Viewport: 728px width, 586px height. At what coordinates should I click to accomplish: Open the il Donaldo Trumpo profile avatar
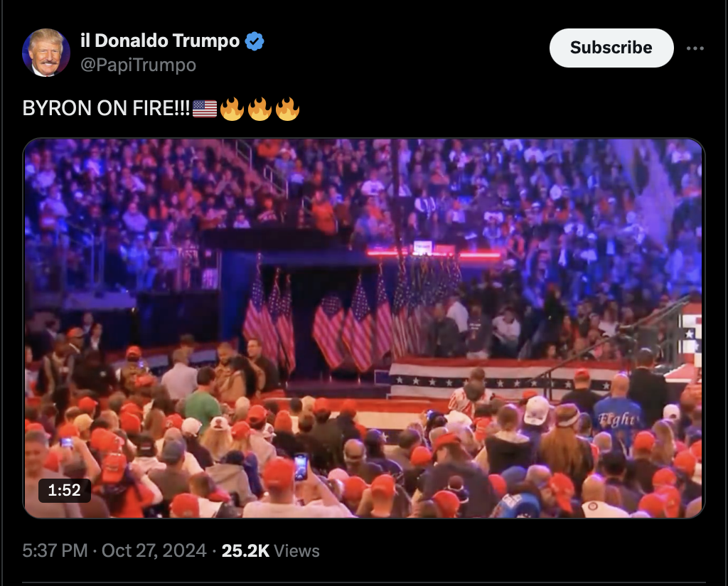[46, 53]
